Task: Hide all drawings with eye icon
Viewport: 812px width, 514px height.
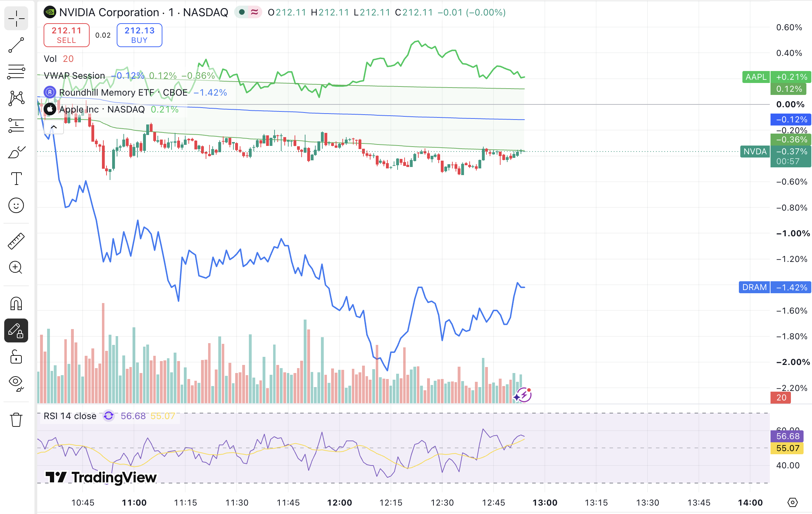Action: pyautogui.click(x=16, y=384)
